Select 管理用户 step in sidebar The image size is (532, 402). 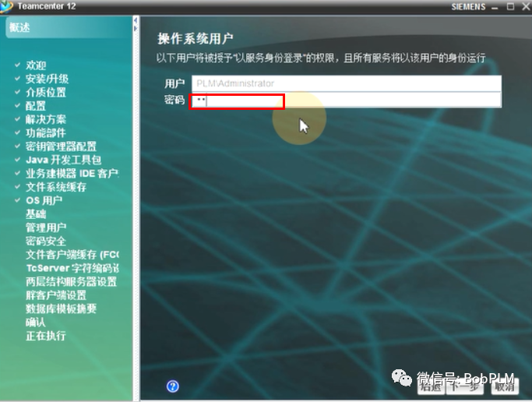tap(46, 227)
